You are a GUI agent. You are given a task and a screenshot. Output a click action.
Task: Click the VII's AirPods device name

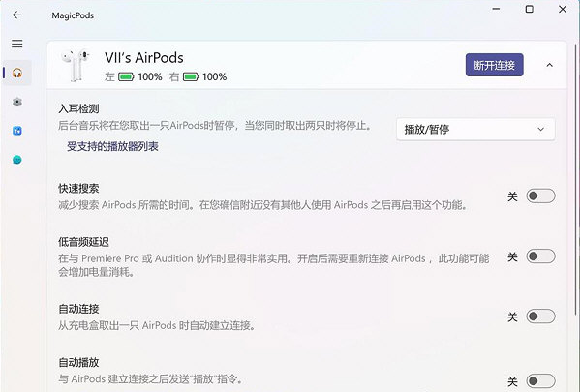pos(144,58)
